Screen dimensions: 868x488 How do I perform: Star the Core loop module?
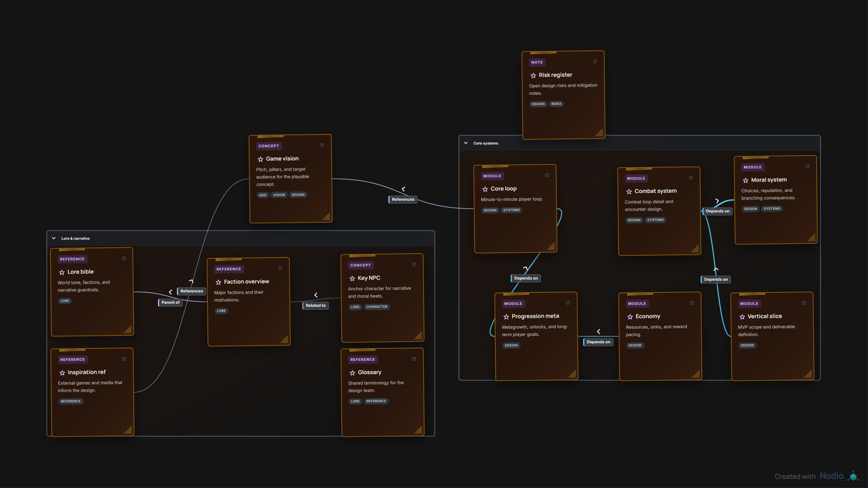point(485,189)
